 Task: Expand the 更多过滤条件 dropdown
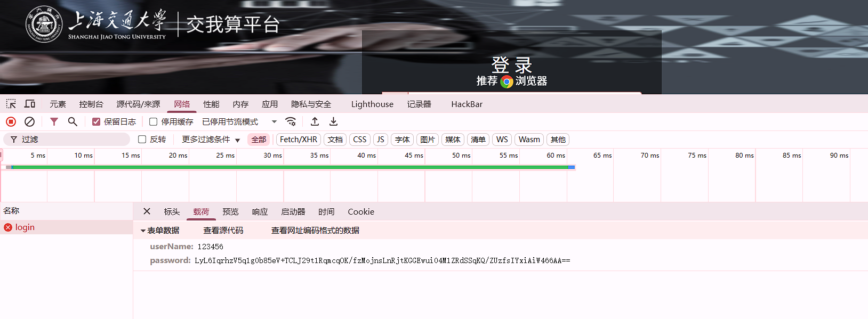(x=211, y=140)
